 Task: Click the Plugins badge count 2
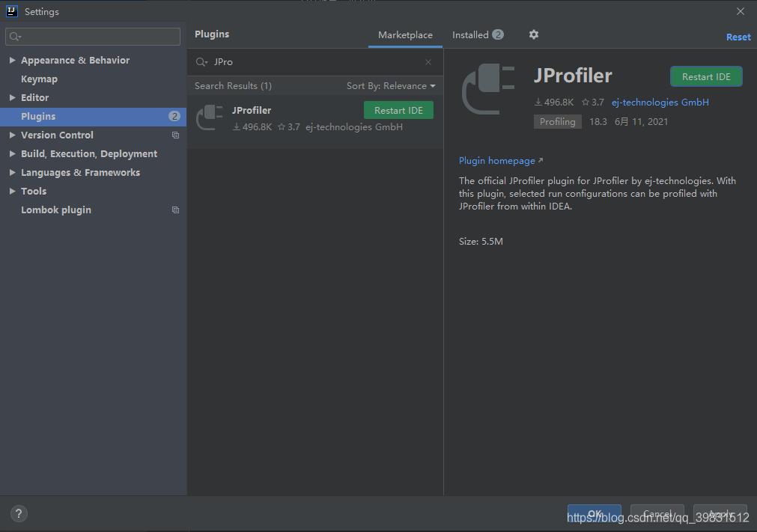(174, 116)
